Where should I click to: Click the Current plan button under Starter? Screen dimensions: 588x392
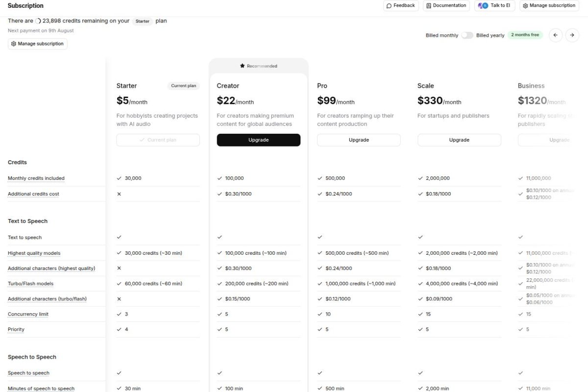point(158,140)
